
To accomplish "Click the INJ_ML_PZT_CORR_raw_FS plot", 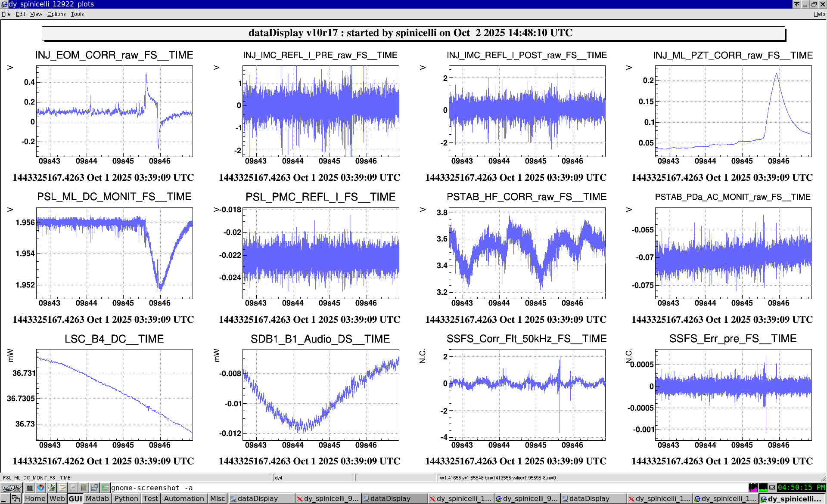I will tap(733, 111).
